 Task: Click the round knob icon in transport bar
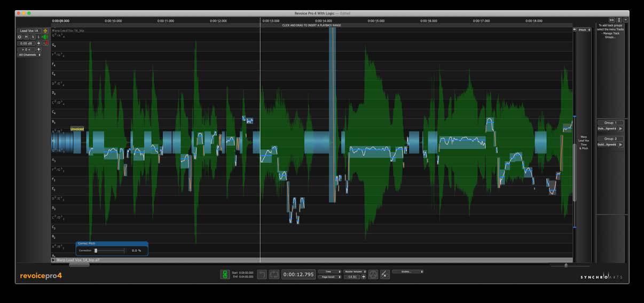tap(373, 274)
